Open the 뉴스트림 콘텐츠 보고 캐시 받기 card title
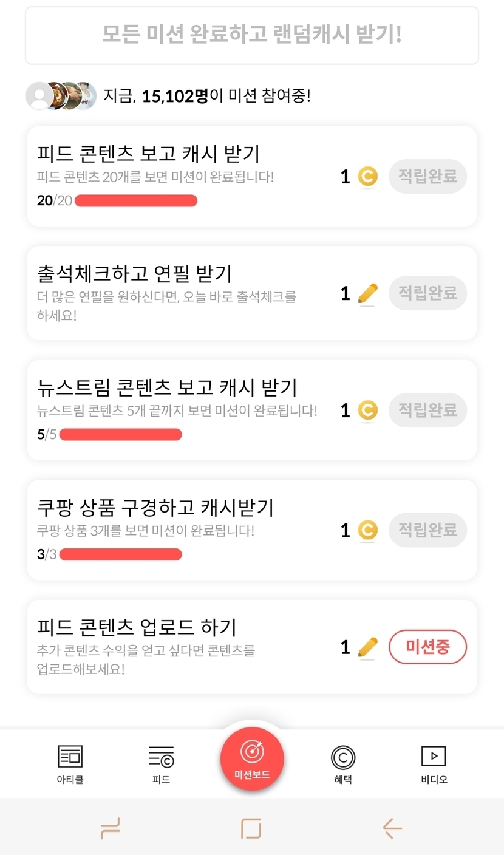 tap(167, 387)
